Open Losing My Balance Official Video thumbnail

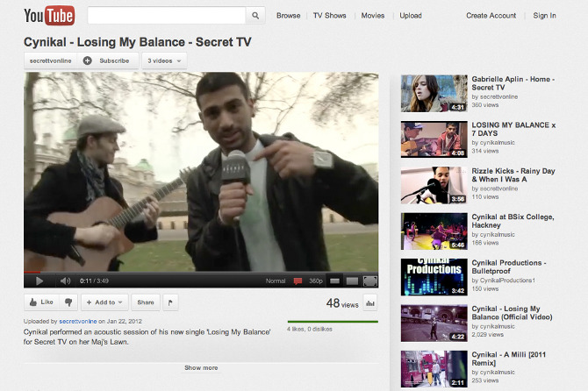[x=434, y=323]
